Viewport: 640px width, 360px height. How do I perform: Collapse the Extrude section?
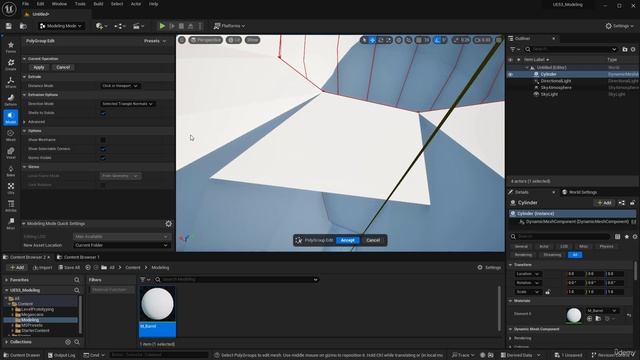click(24, 77)
